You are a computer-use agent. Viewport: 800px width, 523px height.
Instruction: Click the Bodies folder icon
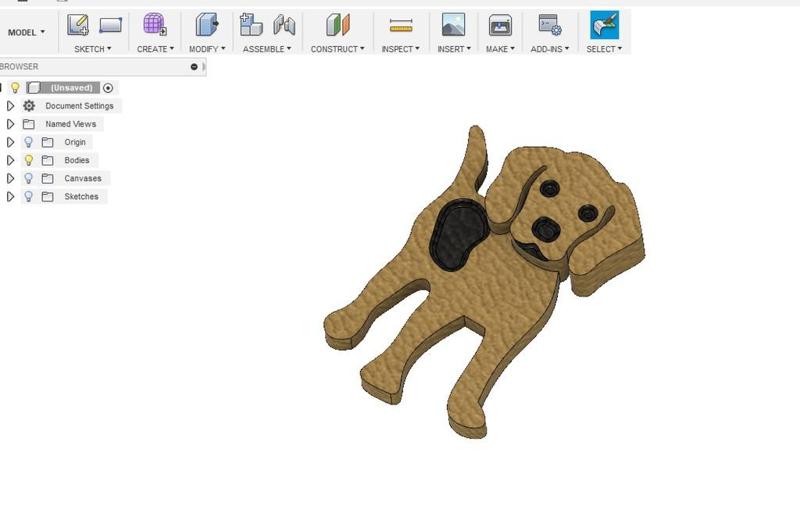pos(47,160)
